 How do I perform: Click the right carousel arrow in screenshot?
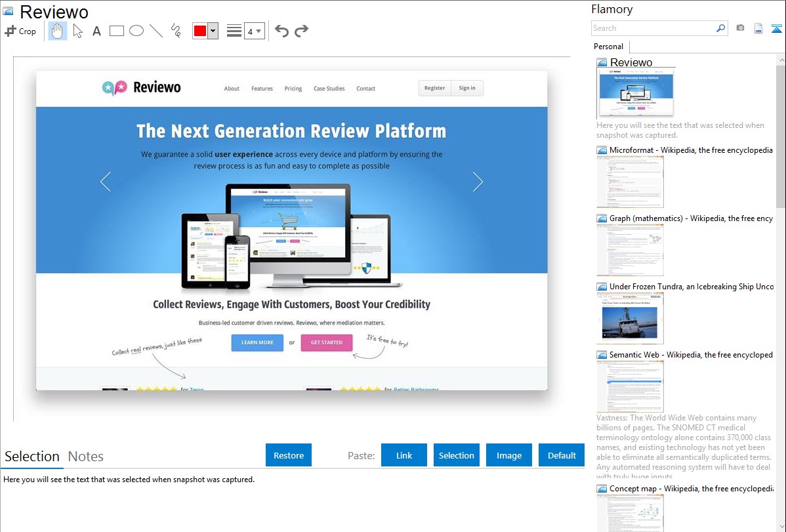478,182
